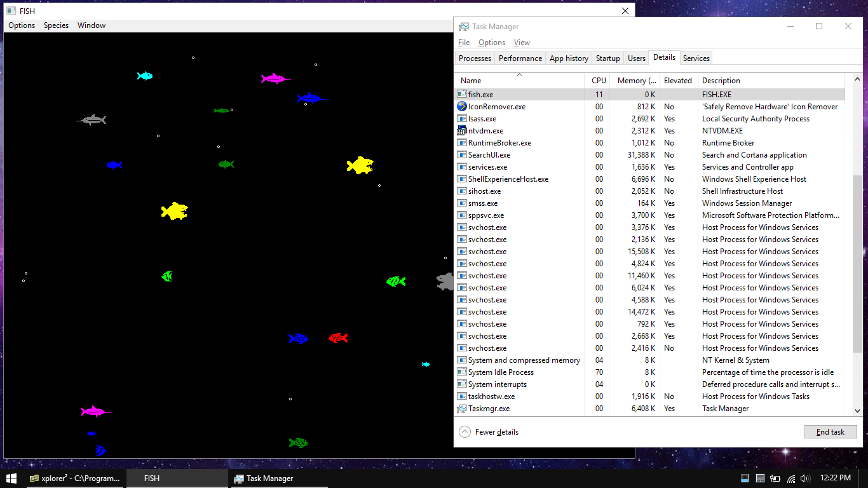Click the volume icon in system tray
The image size is (868, 488).
coord(805,478)
